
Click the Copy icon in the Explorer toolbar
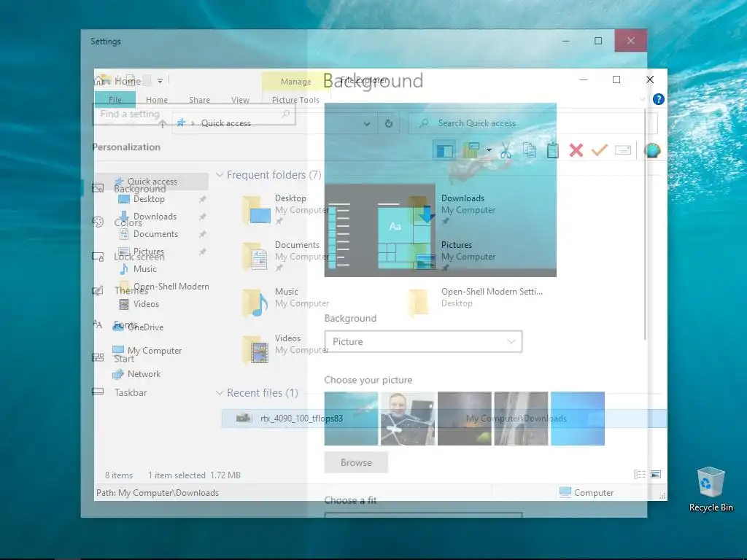pyautogui.click(x=530, y=150)
